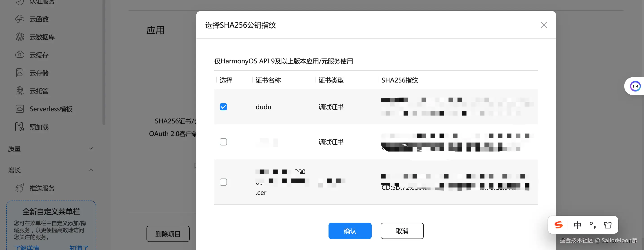644x250 pixels.
Task: Select the 云函数 (Cloud Functions) icon
Action: point(20,19)
